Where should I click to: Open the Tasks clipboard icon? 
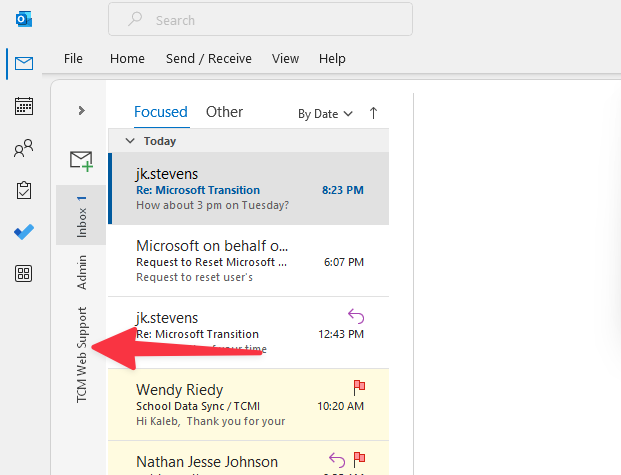(24, 190)
